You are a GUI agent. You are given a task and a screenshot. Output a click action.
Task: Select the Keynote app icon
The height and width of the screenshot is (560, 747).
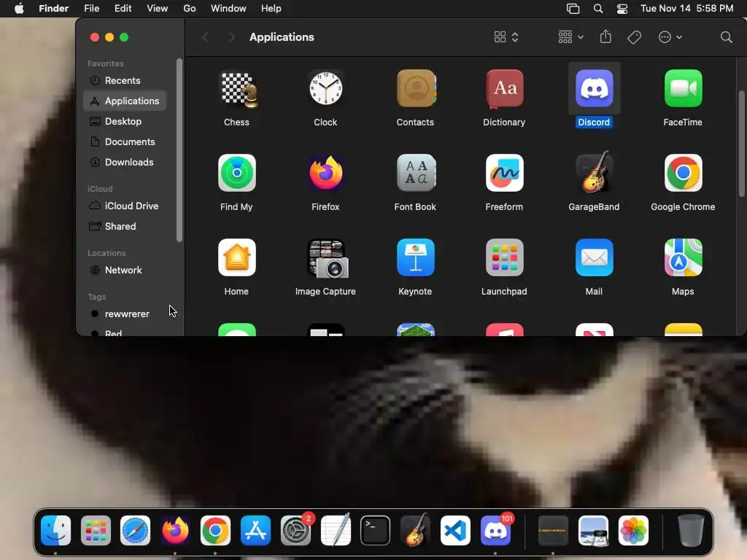pyautogui.click(x=415, y=257)
